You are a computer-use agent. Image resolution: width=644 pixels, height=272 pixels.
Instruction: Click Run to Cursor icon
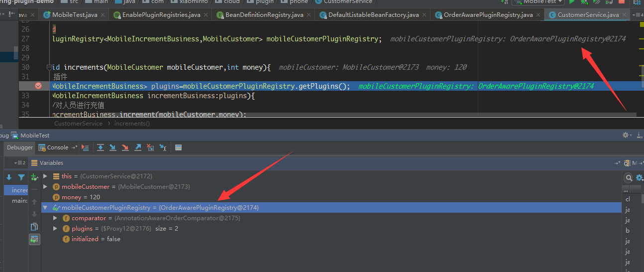pos(162,147)
